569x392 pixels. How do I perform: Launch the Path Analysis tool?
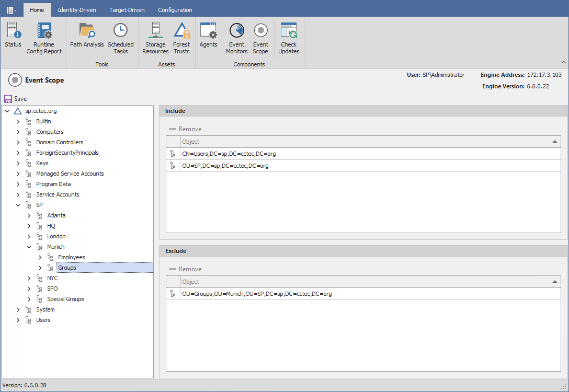[87, 36]
